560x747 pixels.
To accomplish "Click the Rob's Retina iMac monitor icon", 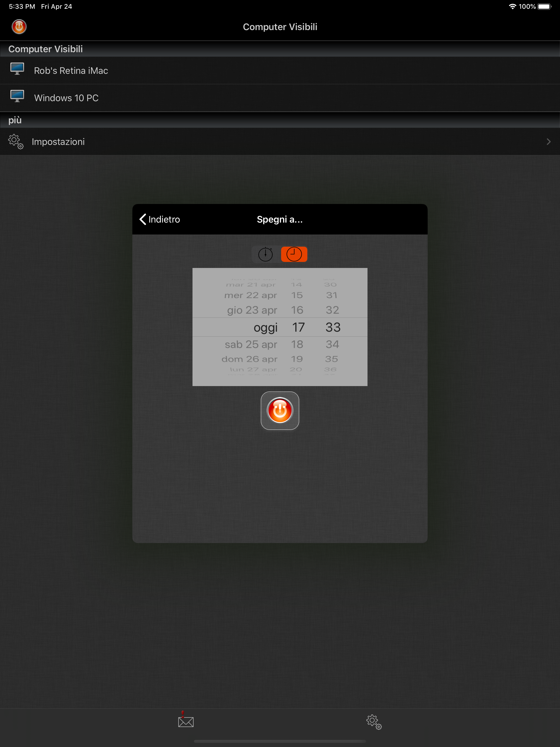I will tap(17, 69).
